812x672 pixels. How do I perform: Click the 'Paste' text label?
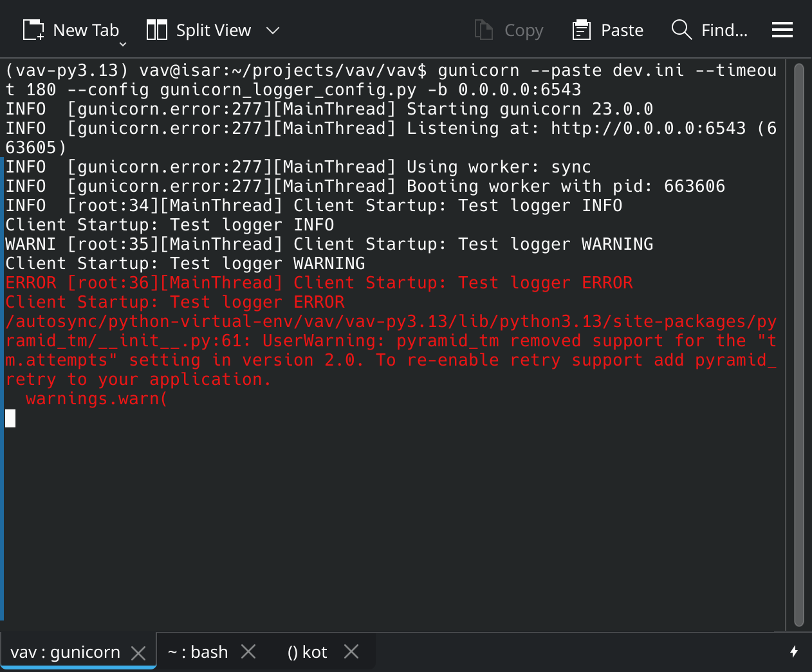pyautogui.click(x=622, y=30)
